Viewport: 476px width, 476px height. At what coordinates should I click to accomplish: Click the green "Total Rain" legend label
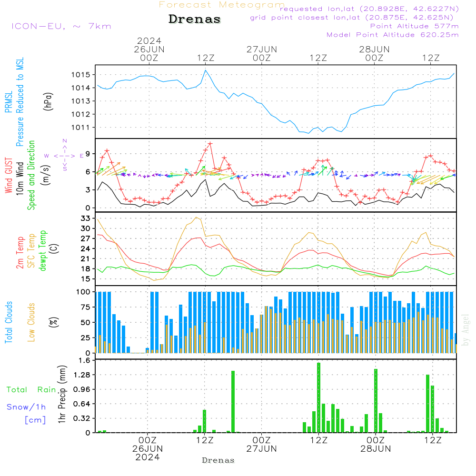point(31,390)
